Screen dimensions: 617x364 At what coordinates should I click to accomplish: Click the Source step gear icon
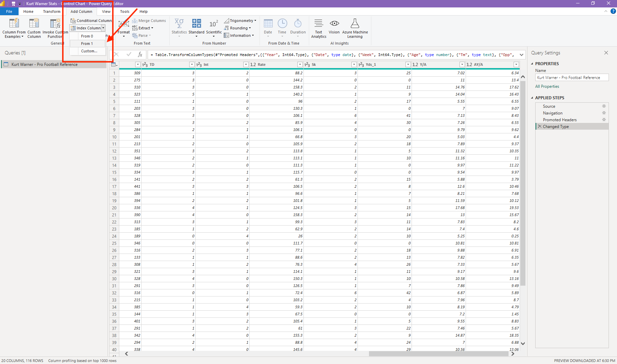[604, 106]
